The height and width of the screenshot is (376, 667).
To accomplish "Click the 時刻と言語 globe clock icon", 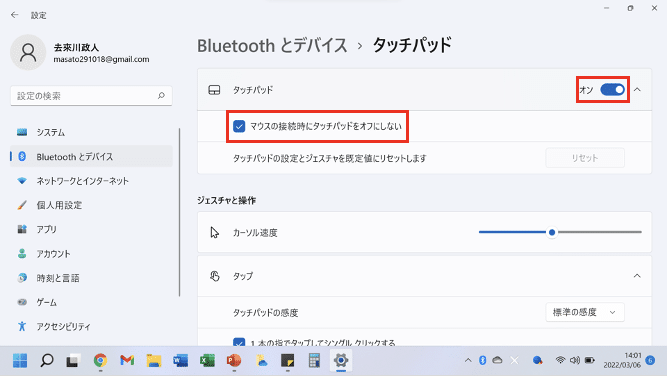I will [22, 278].
